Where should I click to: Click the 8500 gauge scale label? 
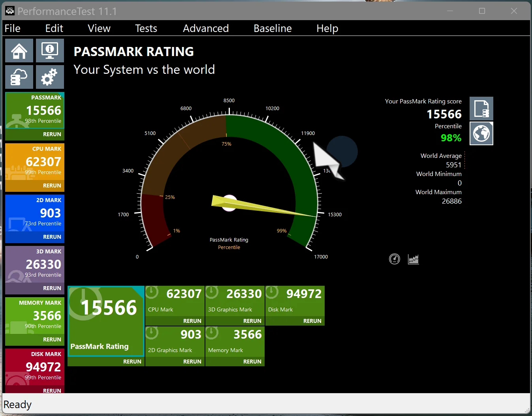[229, 101]
